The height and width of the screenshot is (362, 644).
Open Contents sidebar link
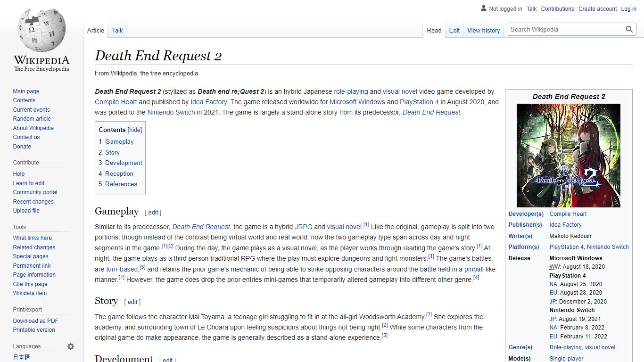[x=24, y=100]
